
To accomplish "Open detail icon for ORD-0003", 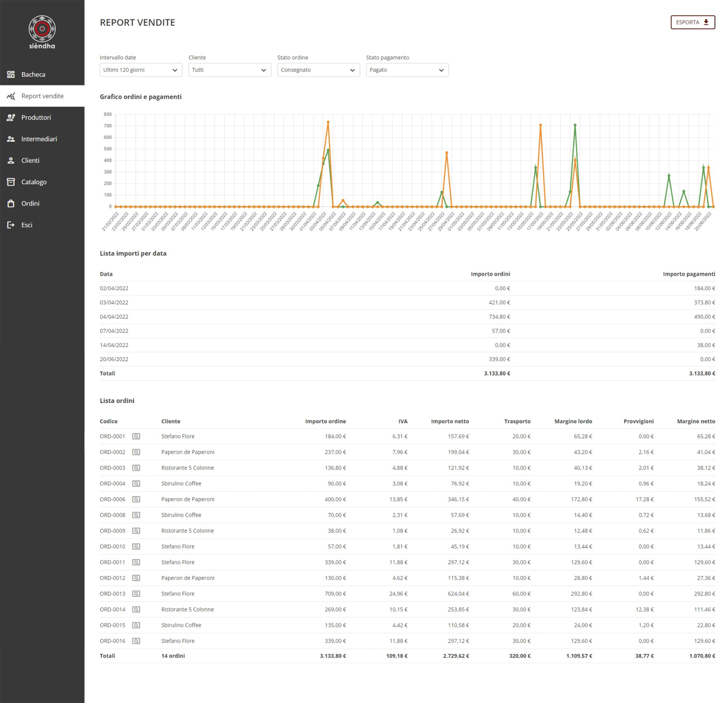I will click(136, 468).
